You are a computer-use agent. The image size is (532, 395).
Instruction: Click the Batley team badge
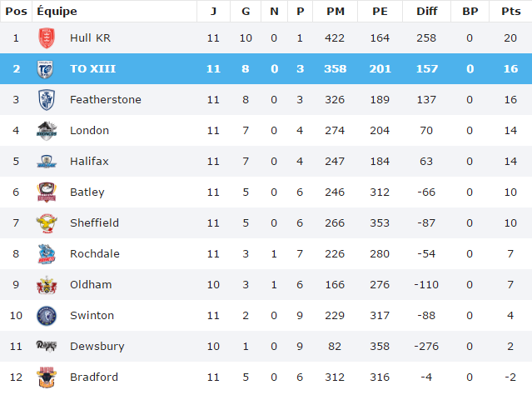[46, 192]
